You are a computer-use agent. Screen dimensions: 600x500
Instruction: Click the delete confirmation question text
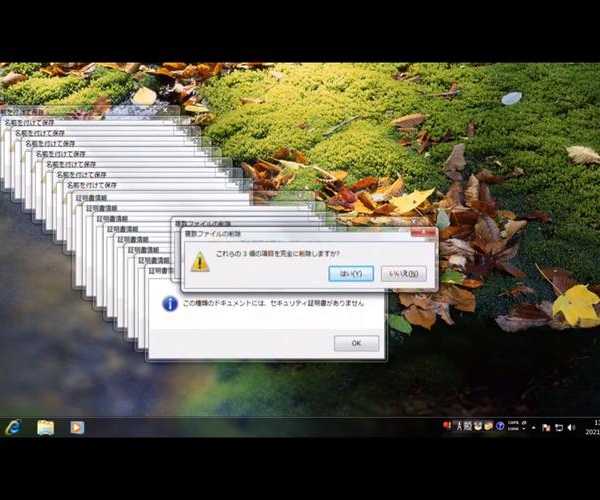(278, 253)
